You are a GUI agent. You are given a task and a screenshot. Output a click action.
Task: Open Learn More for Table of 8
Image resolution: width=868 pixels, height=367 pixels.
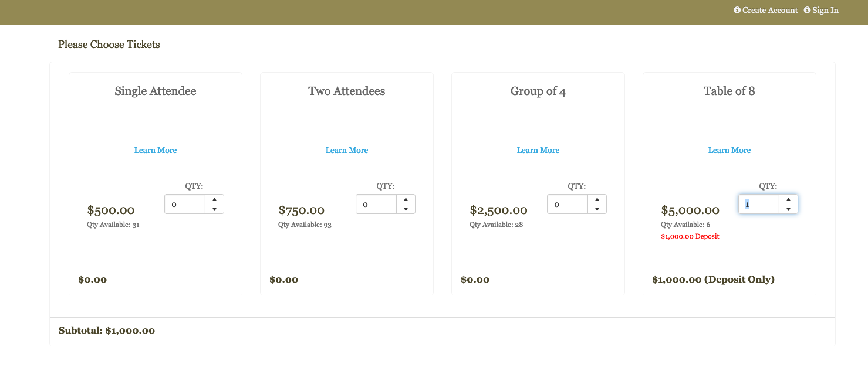729,150
